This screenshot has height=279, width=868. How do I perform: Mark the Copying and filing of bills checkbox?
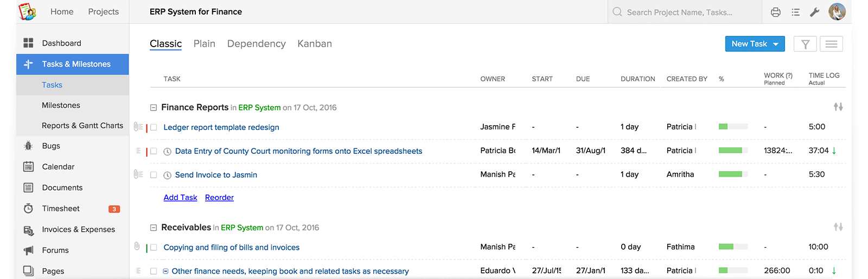coord(154,248)
